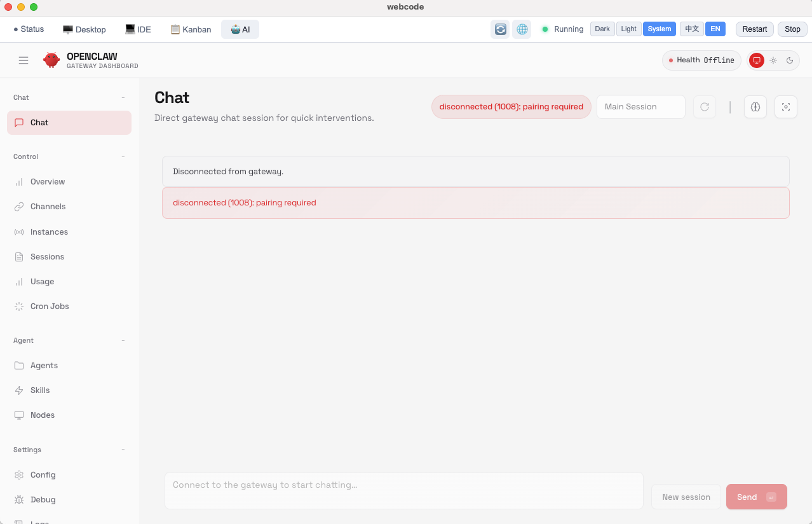The width and height of the screenshot is (812, 524).
Task: Open the Main Session dropdown
Action: [x=640, y=107]
